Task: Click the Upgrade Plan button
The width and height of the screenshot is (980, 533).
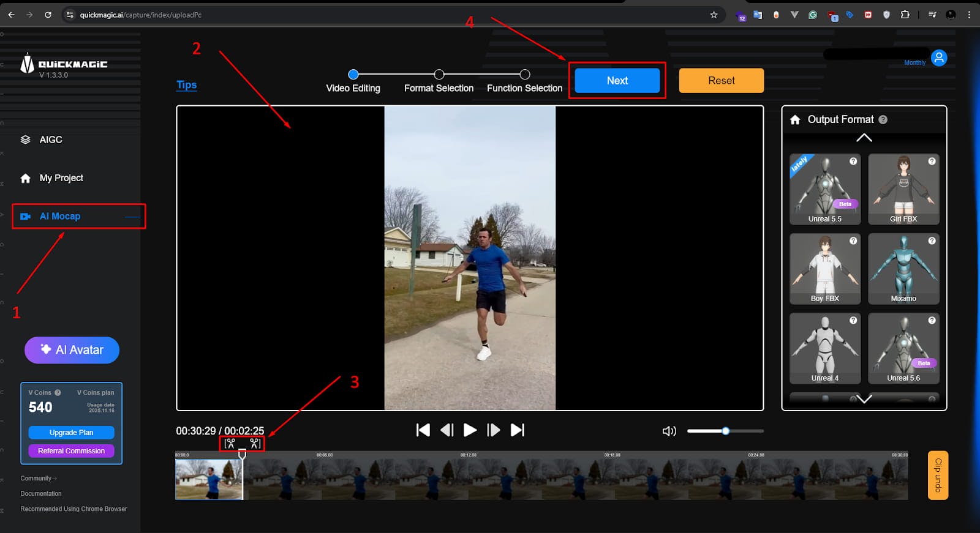Action: (71, 433)
